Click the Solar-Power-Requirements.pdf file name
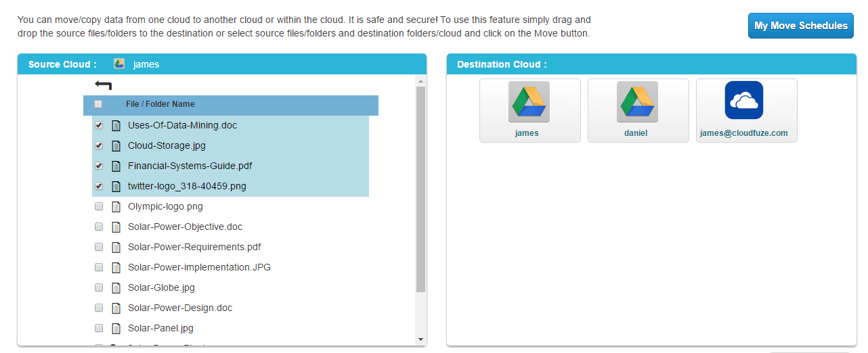868x353 pixels. (x=194, y=247)
